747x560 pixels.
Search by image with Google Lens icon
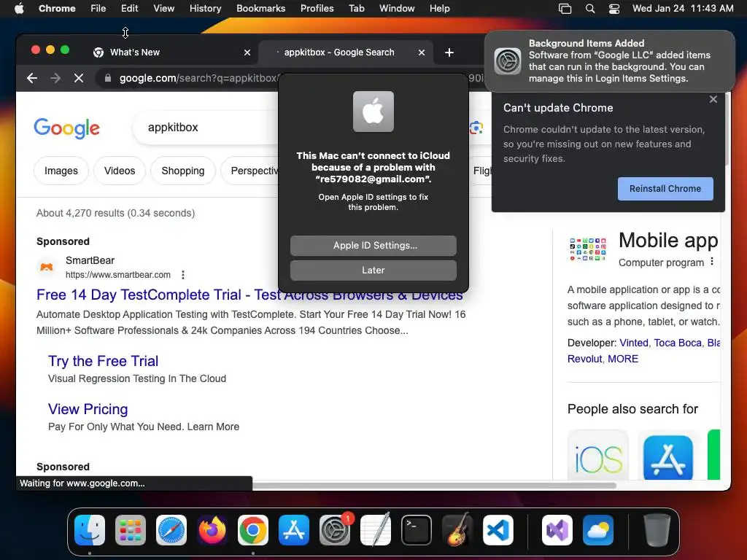(x=476, y=128)
